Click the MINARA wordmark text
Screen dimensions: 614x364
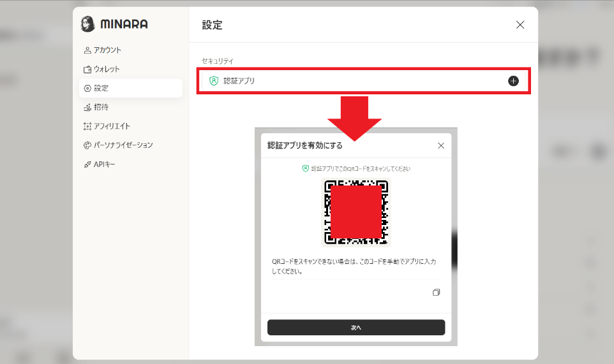pos(124,24)
